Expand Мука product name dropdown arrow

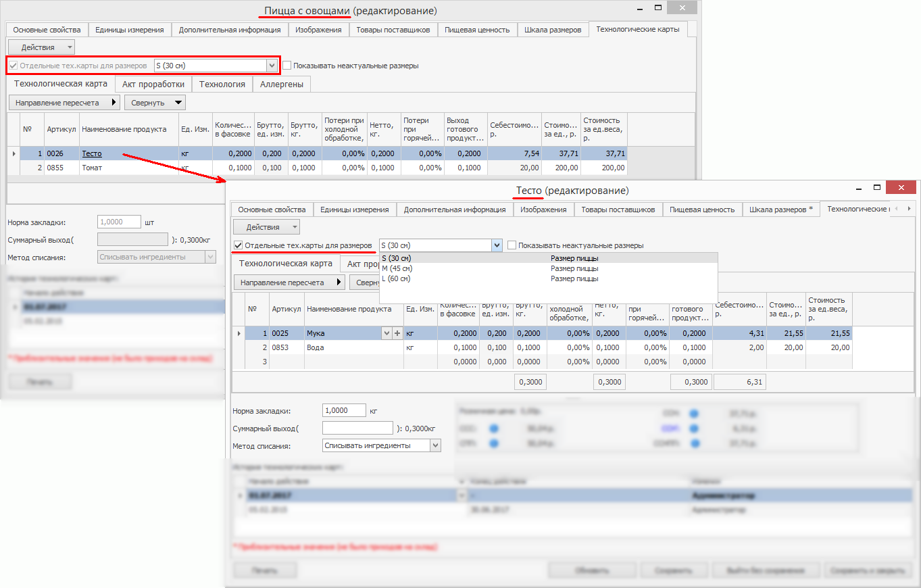[386, 333]
